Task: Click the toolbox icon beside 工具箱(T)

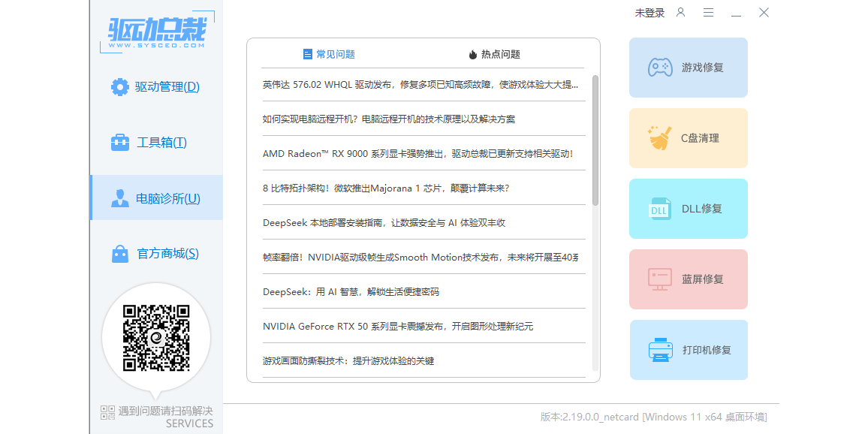Action: click(120, 143)
